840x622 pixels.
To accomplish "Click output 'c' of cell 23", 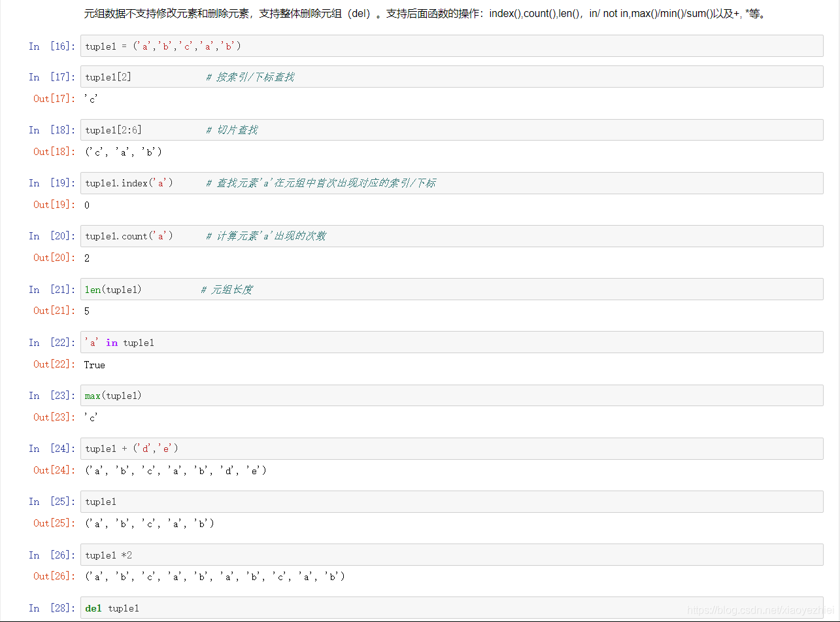I will [92, 417].
